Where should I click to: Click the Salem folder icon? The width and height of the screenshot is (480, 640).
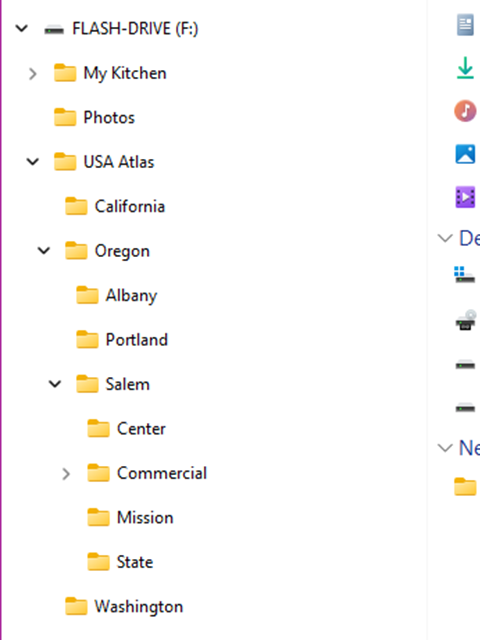click(x=87, y=384)
